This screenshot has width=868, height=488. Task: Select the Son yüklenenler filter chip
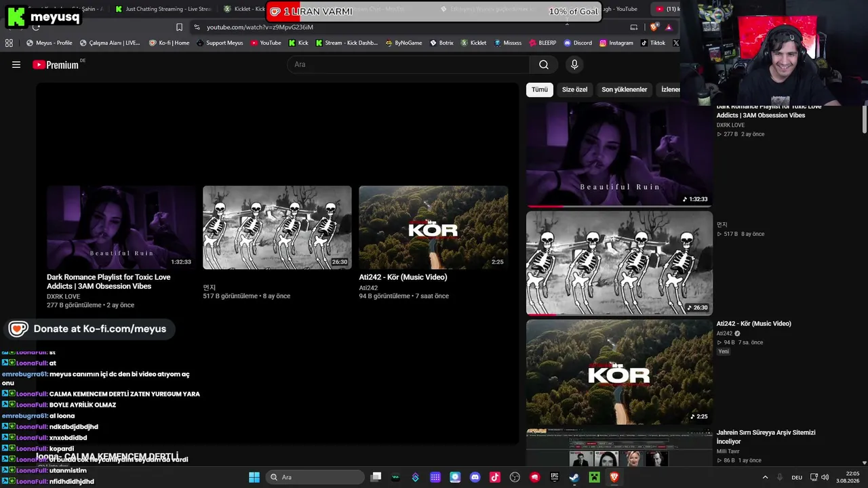click(x=625, y=89)
